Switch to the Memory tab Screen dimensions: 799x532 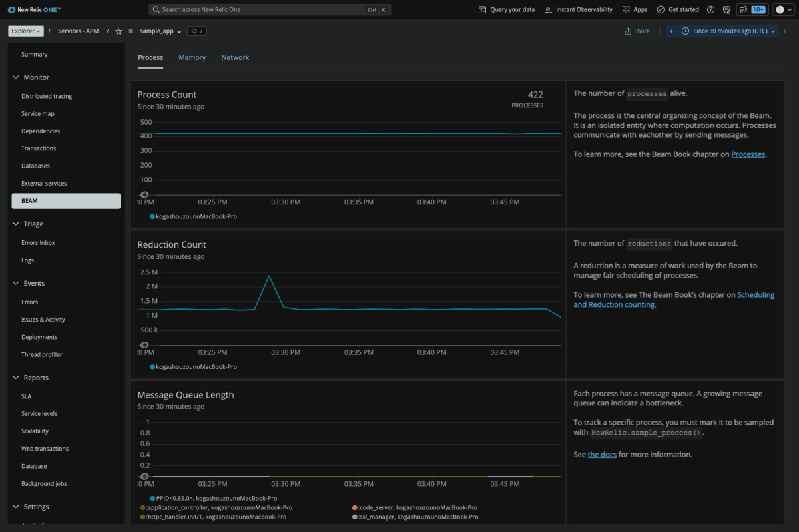(192, 57)
